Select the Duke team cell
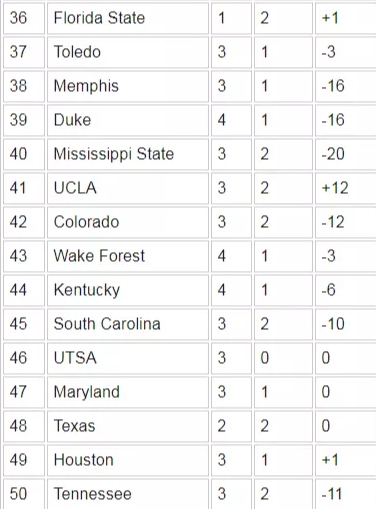 pyautogui.click(x=128, y=120)
